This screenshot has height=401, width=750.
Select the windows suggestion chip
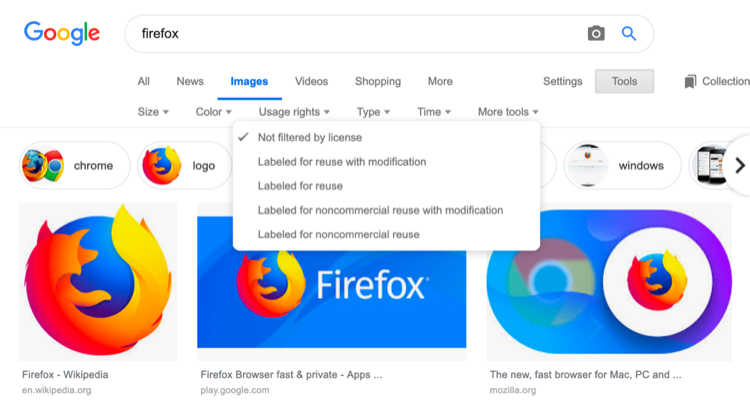pos(622,166)
